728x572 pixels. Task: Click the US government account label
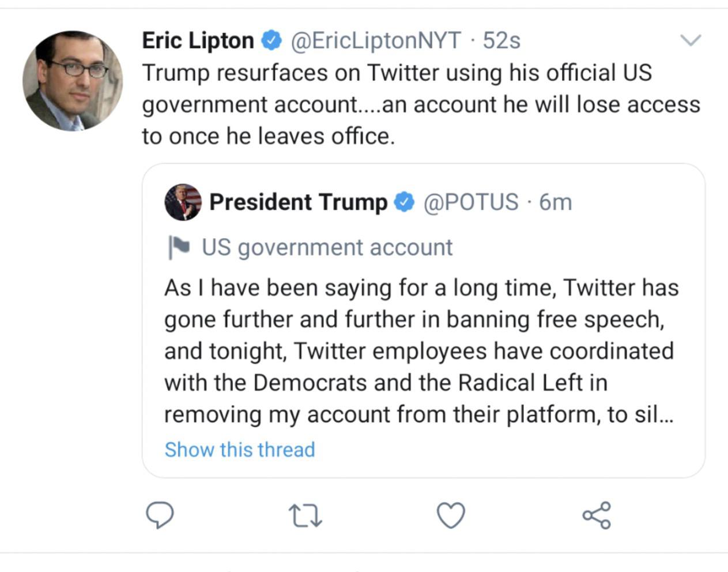pos(327,247)
